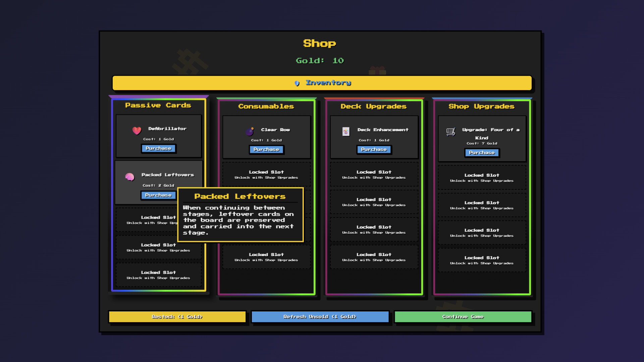Click the icon inside the Inventory bar
The image size is (644, 362).
(297, 83)
